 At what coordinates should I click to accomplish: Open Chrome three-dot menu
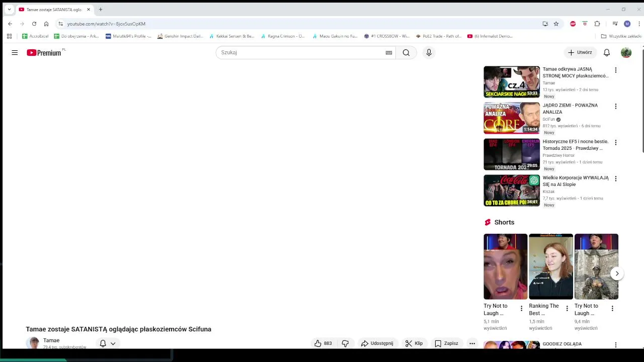click(639, 24)
